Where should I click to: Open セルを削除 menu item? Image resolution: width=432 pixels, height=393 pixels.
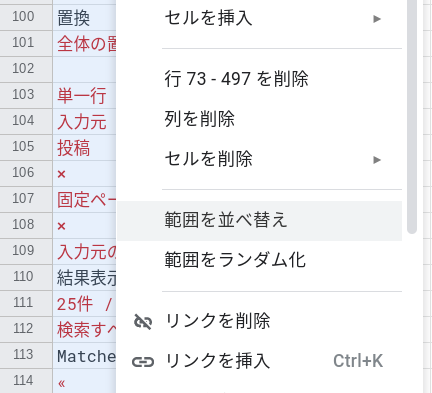[260, 159]
